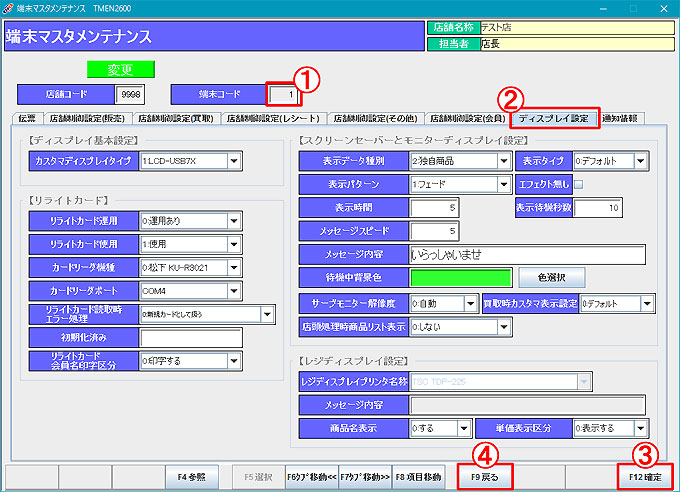Click F9 戻る button

(x=485, y=477)
